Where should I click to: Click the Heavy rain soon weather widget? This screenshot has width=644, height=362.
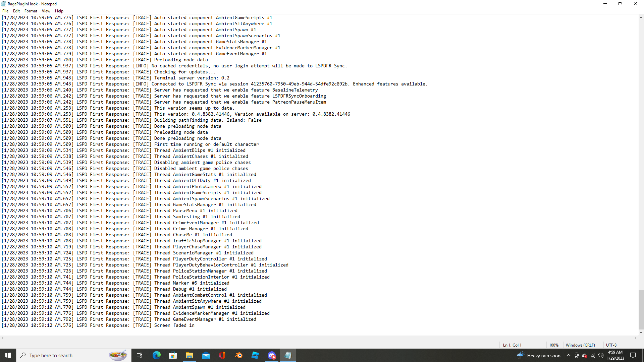point(539,356)
